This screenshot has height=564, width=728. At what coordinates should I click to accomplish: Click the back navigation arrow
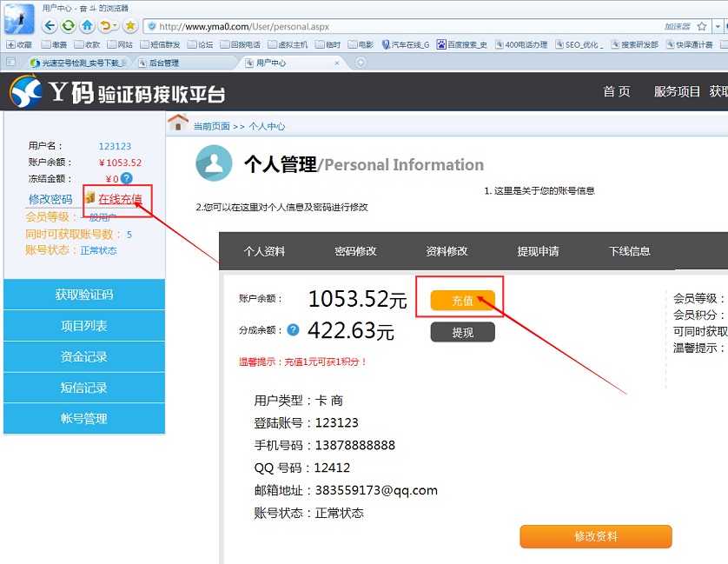(49, 26)
